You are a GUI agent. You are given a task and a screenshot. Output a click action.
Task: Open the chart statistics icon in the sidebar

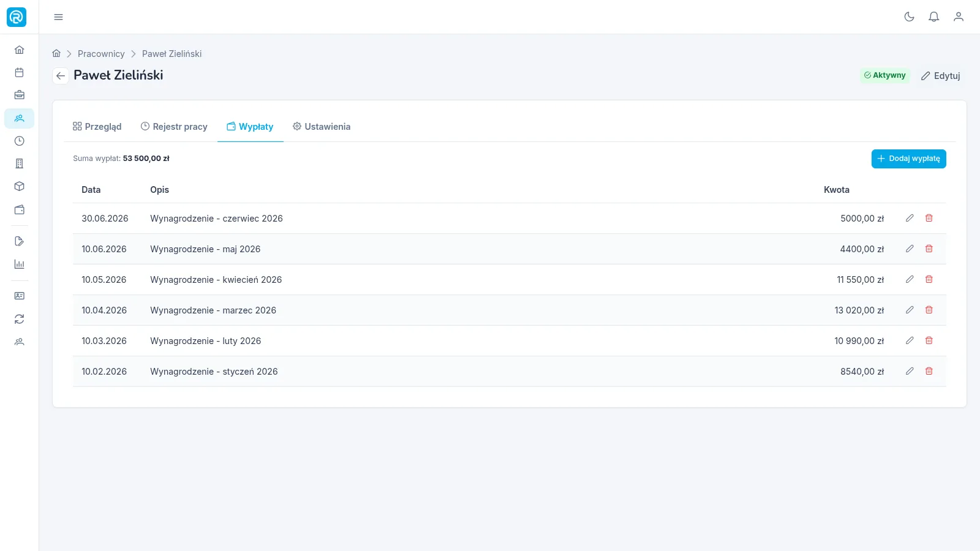point(20,264)
